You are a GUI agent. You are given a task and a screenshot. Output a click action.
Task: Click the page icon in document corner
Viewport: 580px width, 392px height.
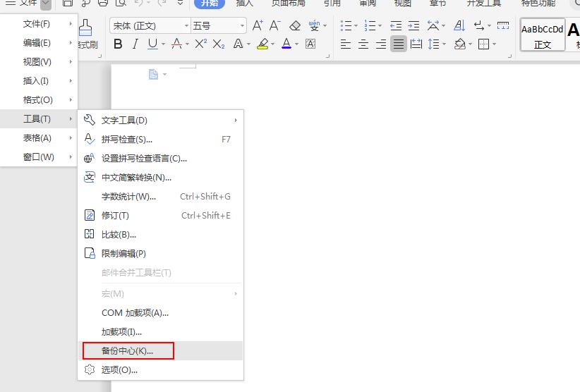click(x=153, y=74)
